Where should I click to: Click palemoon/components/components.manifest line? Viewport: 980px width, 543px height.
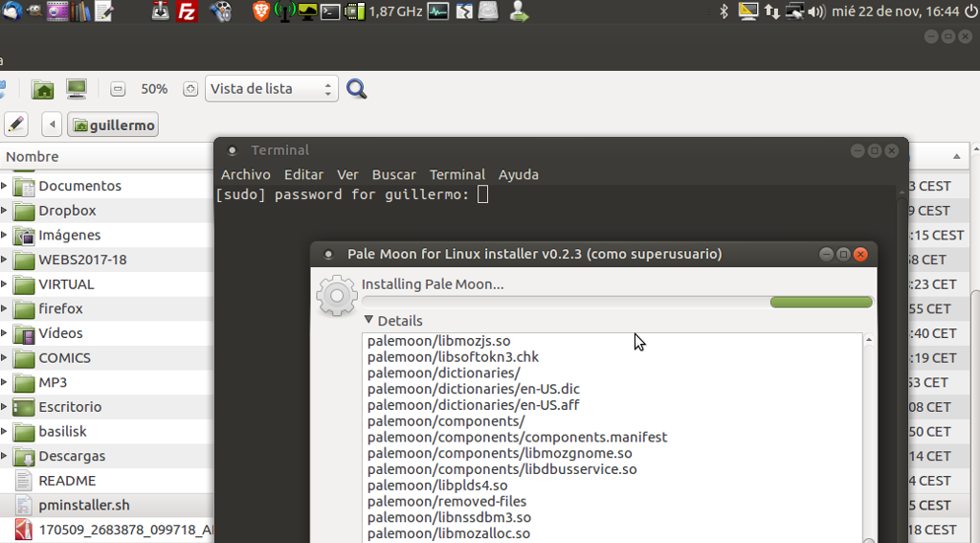pyautogui.click(x=517, y=438)
